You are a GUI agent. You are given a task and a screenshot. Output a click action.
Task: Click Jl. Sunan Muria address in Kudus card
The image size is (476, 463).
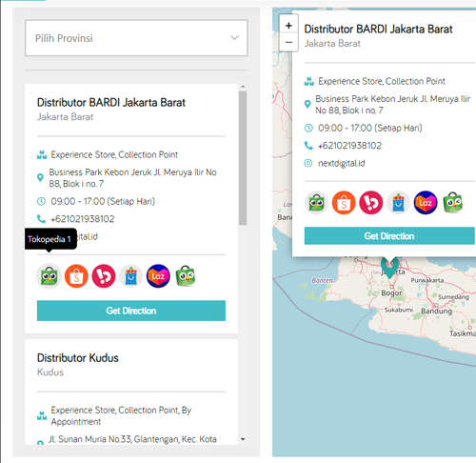132,439
